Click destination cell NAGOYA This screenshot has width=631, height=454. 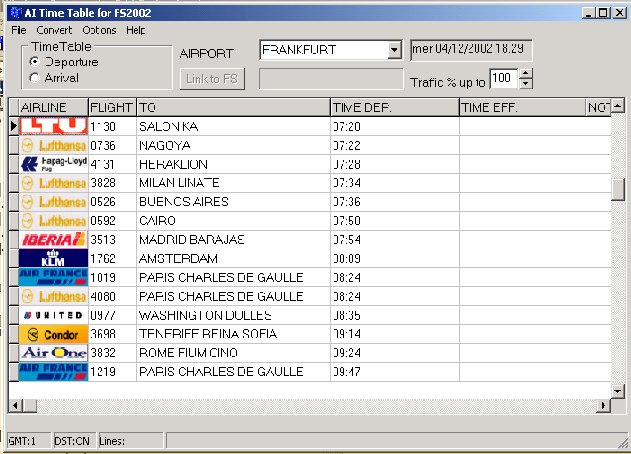(x=233, y=145)
